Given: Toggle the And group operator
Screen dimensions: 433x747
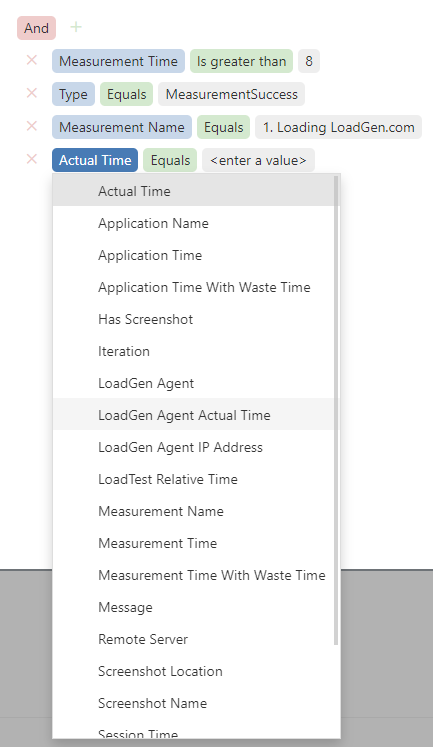Looking at the screenshot, I should point(37,28).
